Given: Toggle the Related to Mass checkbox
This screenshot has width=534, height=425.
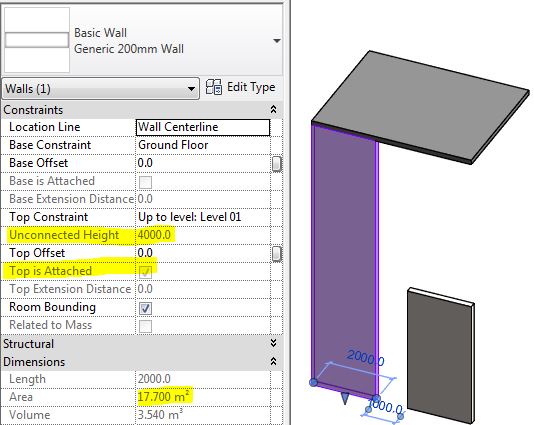Looking at the screenshot, I should point(145,326).
